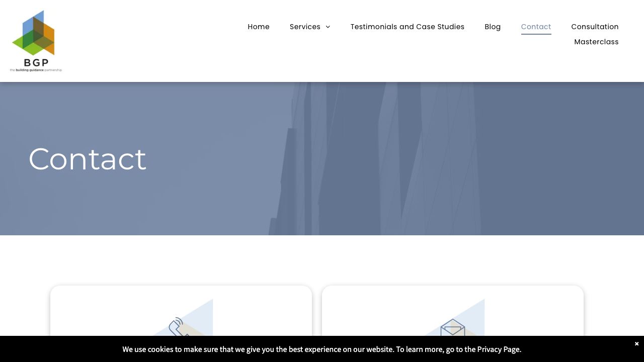Viewport: 644px width, 362px height.
Task: Expand the Services dropdown menu
Action: [305, 27]
